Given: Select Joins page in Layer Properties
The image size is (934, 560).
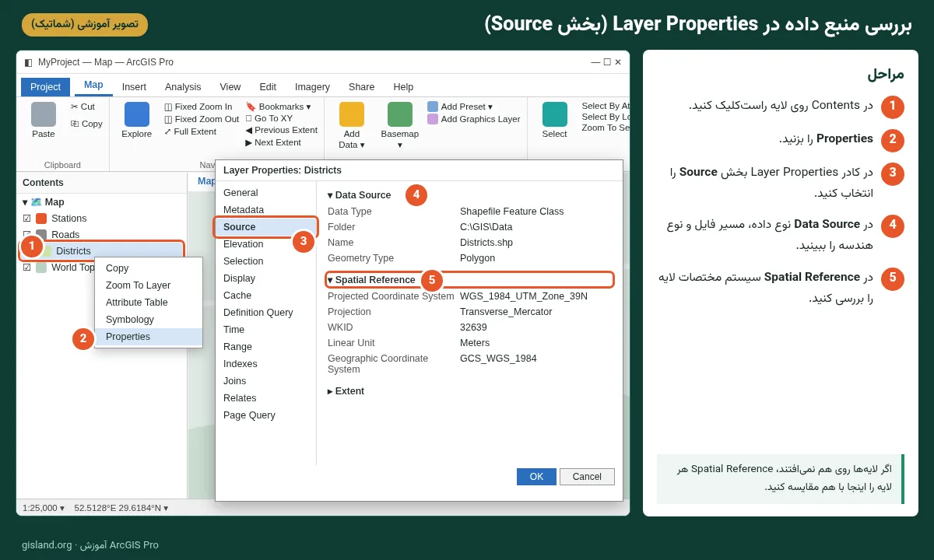Looking at the screenshot, I should [x=266, y=381].
